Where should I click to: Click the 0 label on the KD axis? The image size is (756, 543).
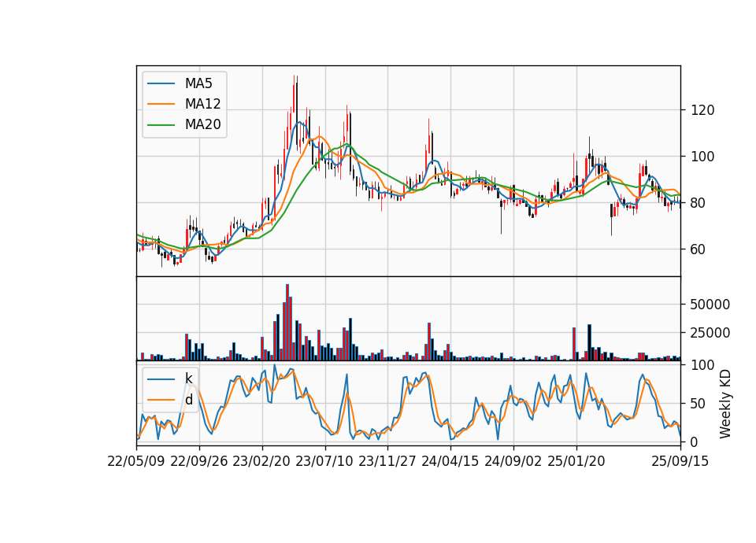(695, 441)
